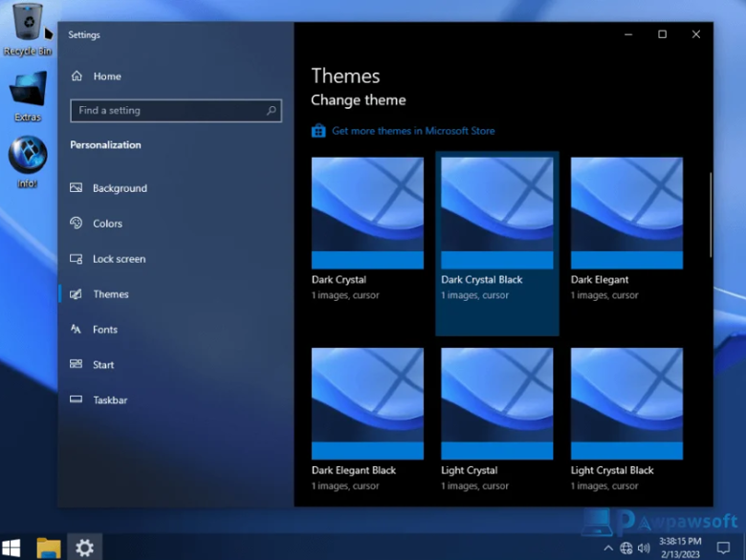The width and height of the screenshot is (746, 560).
Task: Open the Windows Start button
Action: [11, 548]
